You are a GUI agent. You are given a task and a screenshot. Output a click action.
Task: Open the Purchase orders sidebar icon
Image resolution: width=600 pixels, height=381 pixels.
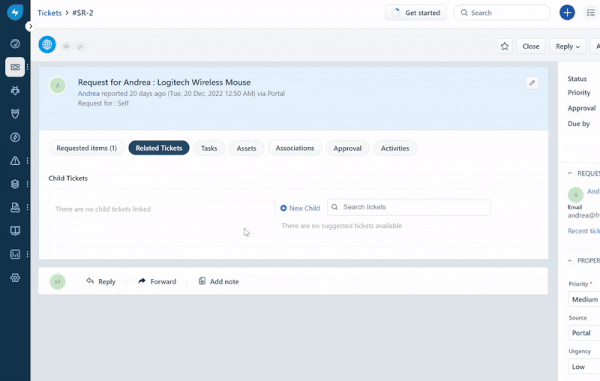[x=15, y=207]
